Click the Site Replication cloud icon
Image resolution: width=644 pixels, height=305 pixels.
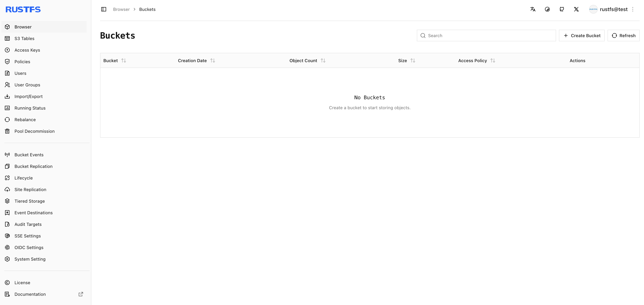[7, 189]
